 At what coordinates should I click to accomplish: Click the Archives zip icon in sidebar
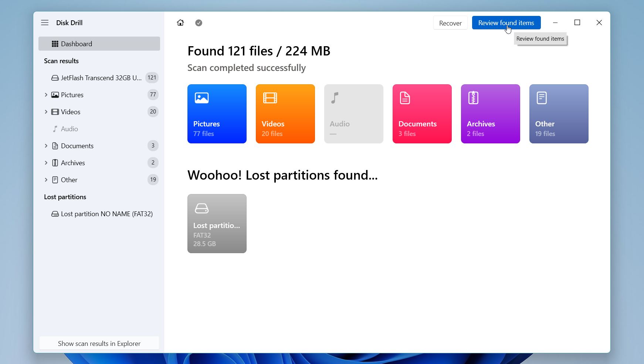(x=55, y=163)
